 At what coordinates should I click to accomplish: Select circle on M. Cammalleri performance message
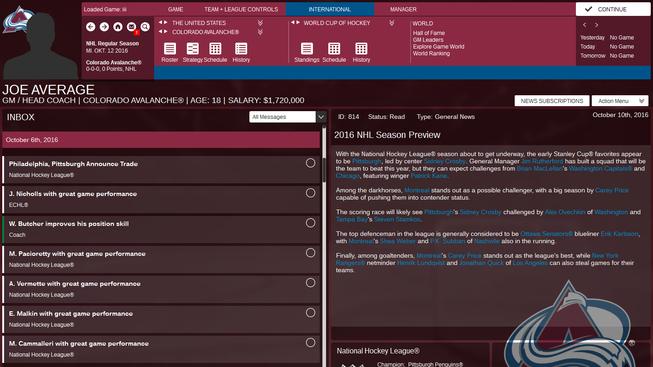coord(310,343)
